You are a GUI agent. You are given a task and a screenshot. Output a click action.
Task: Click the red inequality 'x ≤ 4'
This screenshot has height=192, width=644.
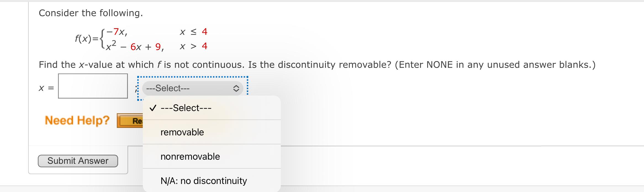pyautogui.click(x=193, y=31)
